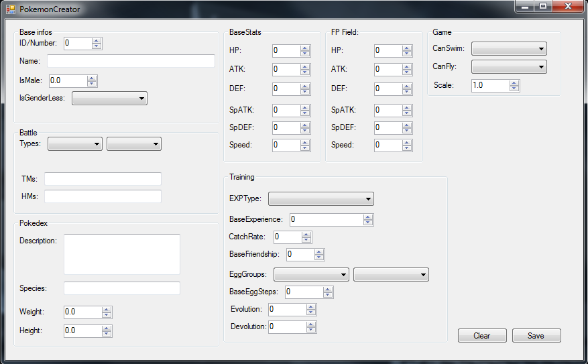Open the first EggGroups dropdown
Image resolution: width=588 pixels, height=364 pixels.
(311, 274)
